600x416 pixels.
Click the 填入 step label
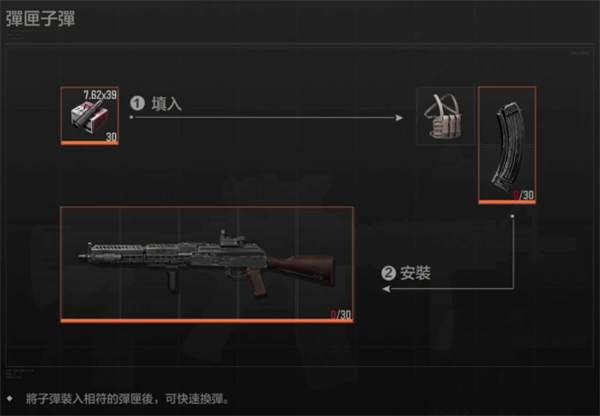pos(166,104)
